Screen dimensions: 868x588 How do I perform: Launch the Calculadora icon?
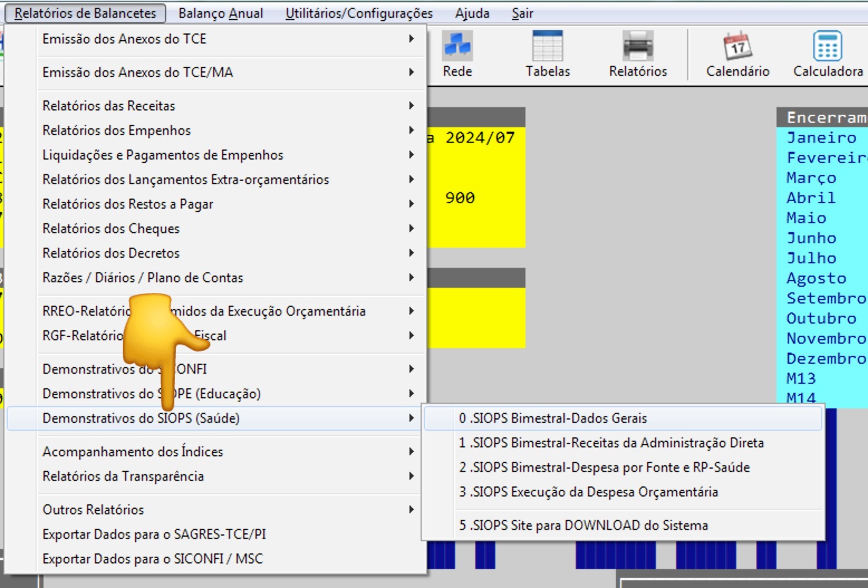(x=828, y=54)
